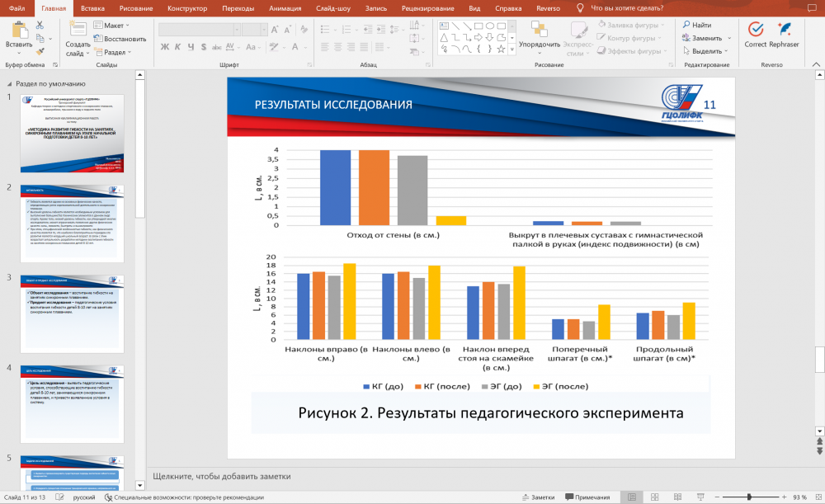Toggle Заметки notes pane
The width and height of the screenshot is (825, 504).
pyautogui.click(x=538, y=497)
